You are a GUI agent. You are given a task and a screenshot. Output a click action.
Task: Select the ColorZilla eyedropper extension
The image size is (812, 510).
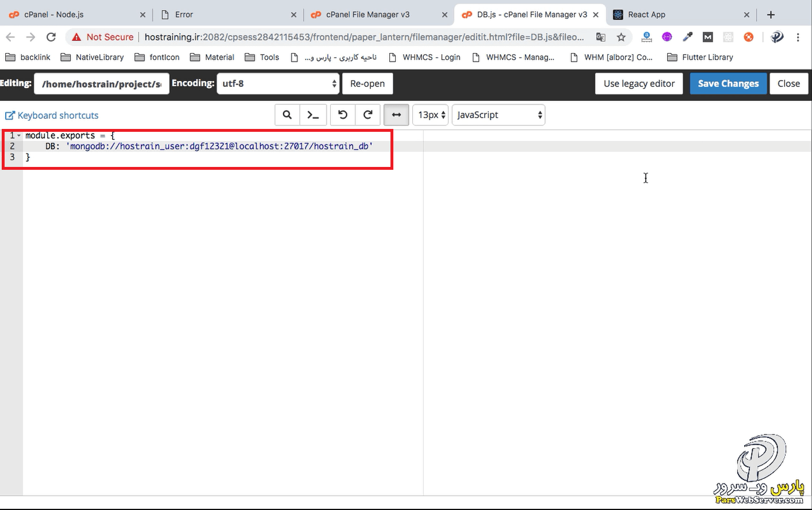(x=688, y=36)
